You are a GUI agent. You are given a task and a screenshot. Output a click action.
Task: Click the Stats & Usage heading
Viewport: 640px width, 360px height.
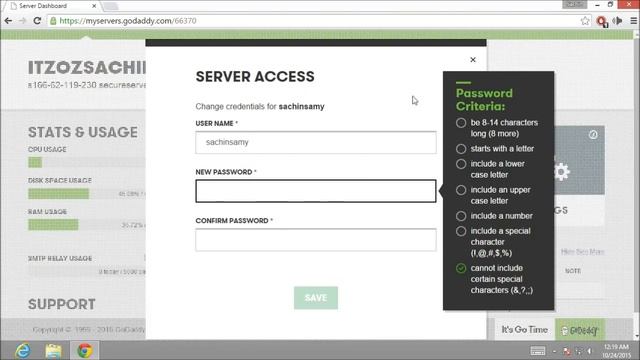(83, 132)
